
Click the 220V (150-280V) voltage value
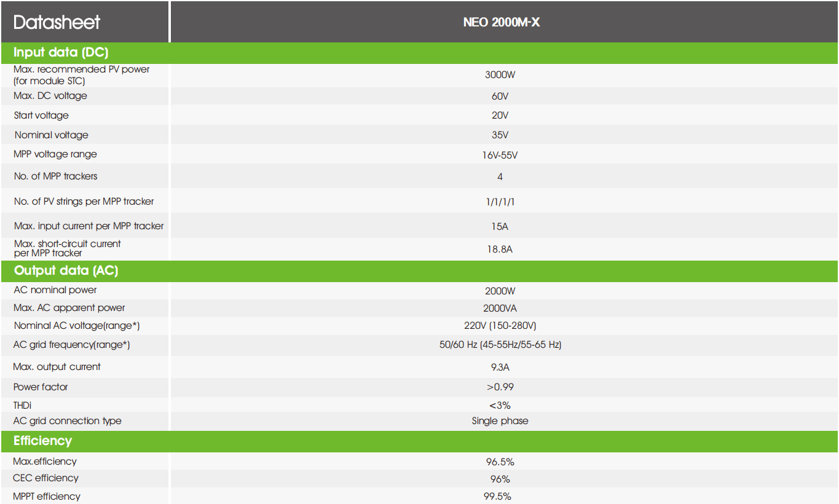500,326
